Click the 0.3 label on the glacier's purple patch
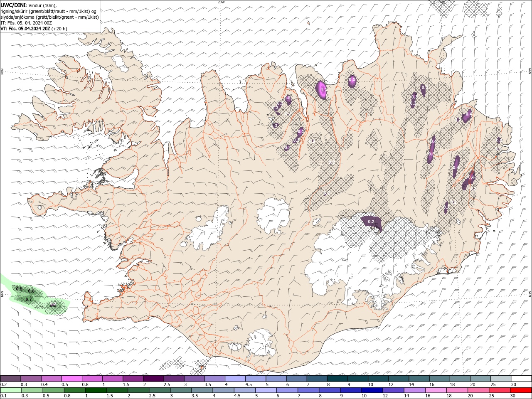 point(371,221)
